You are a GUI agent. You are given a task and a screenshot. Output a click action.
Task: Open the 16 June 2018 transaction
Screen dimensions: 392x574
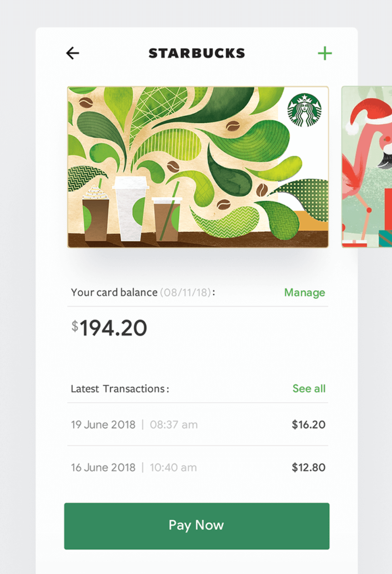tap(103, 468)
